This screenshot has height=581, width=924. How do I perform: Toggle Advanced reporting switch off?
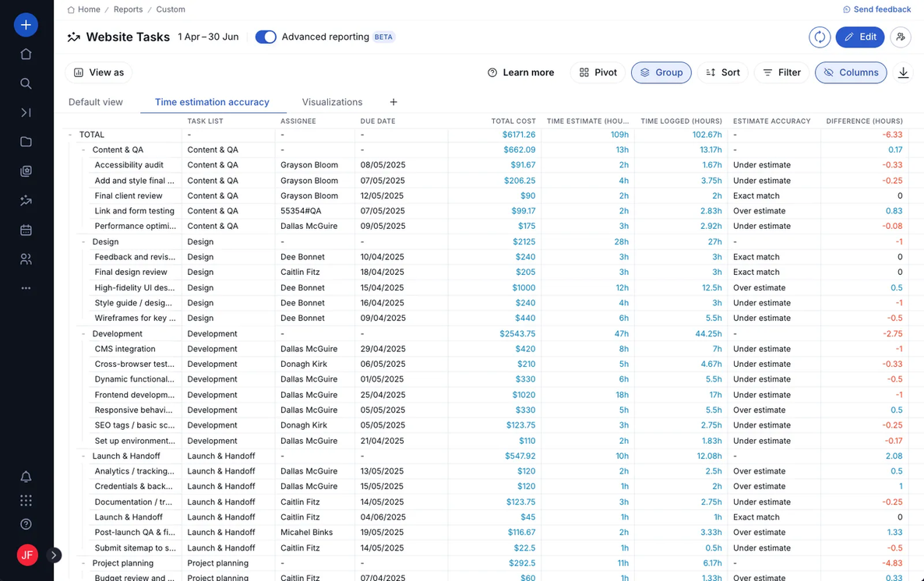[x=266, y=37]
